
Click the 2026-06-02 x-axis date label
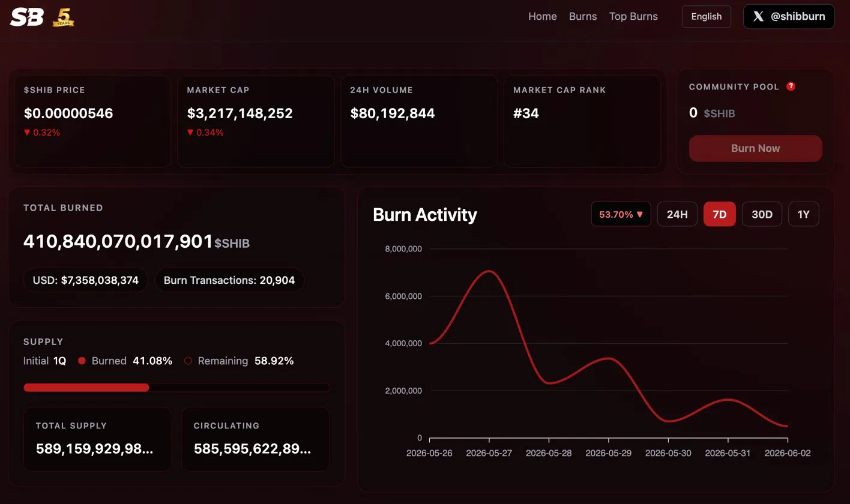point(788,454)
